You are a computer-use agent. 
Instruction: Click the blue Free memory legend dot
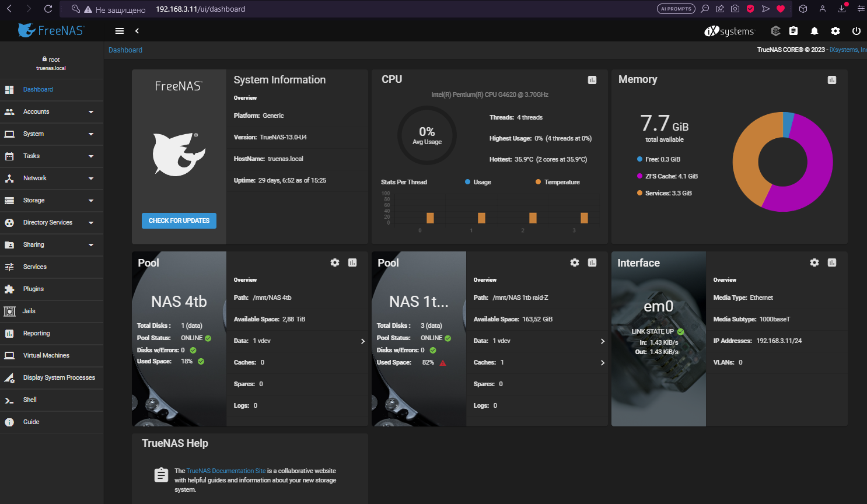[639, 159]
